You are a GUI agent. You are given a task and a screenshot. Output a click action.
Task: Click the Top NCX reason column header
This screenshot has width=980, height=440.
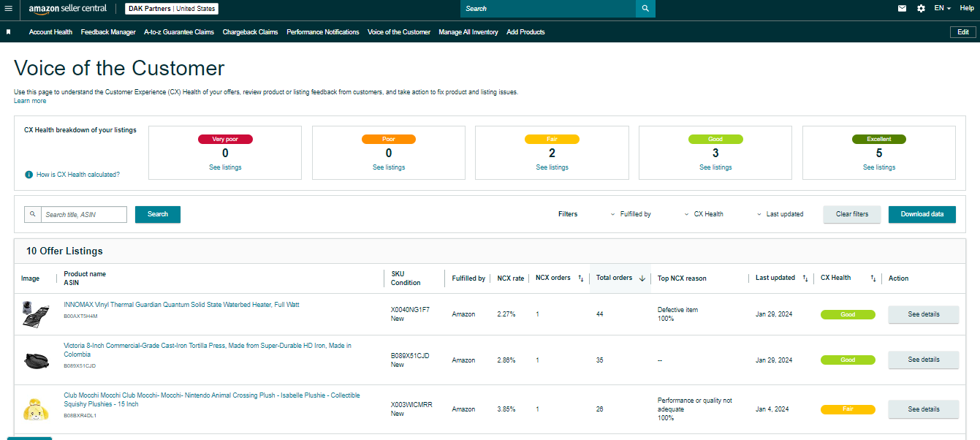[682, 278]
